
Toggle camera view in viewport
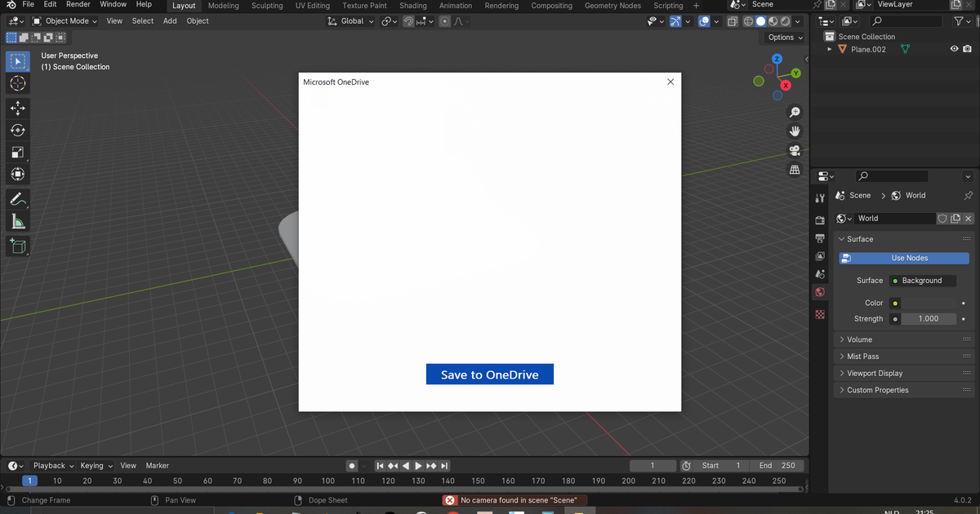coord(794,151)
